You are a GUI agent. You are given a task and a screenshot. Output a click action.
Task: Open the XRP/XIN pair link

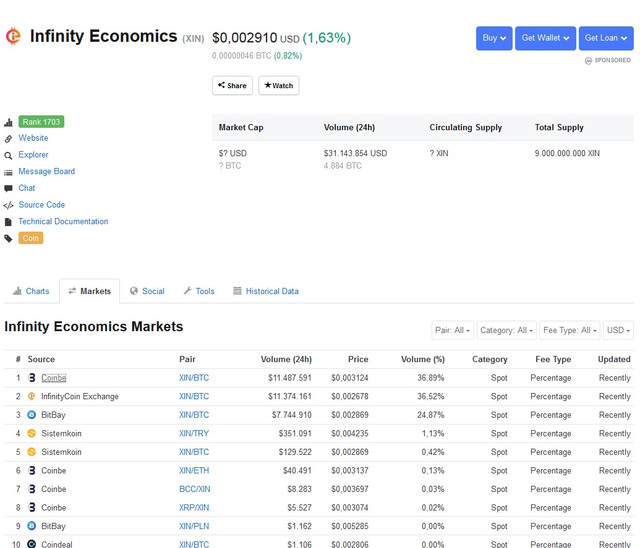[x=194, y=508]
